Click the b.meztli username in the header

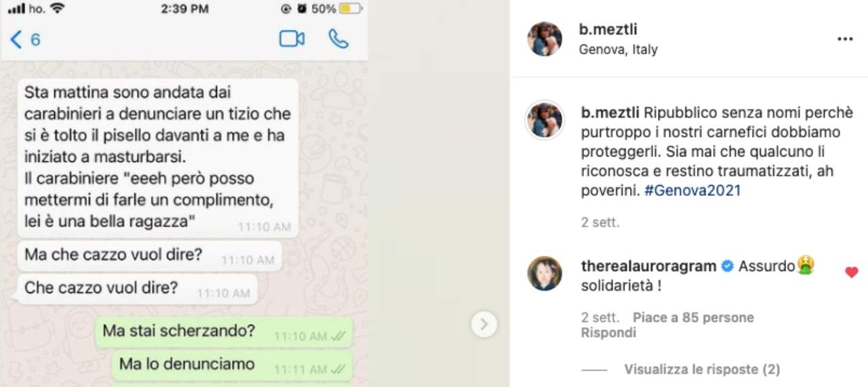tap(608, 30)
